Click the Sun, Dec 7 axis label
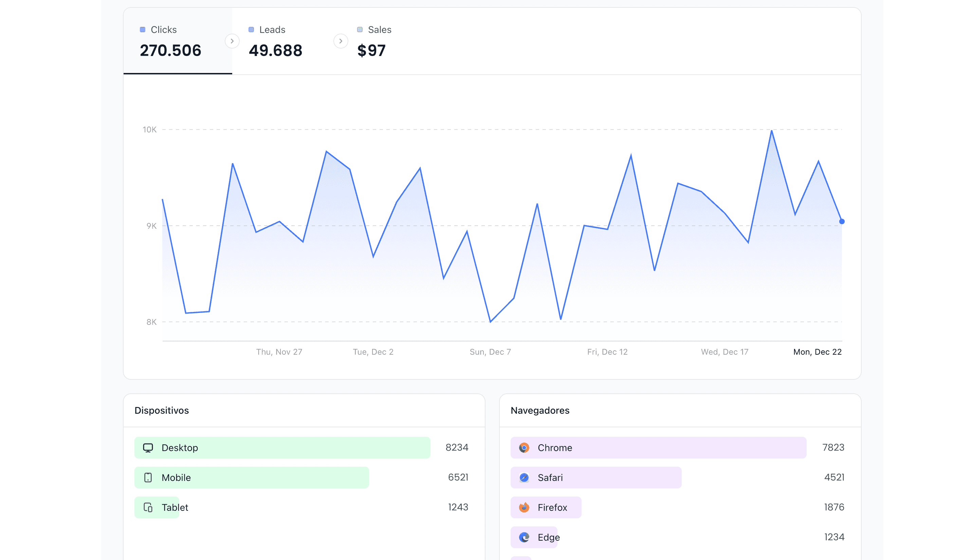The height and width of the screenshot is (560, 973). 490,352
